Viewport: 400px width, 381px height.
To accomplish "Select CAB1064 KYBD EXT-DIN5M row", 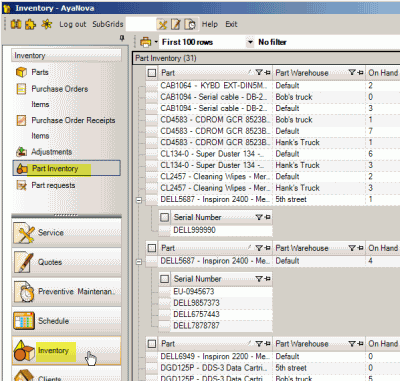I will (273, 86).
